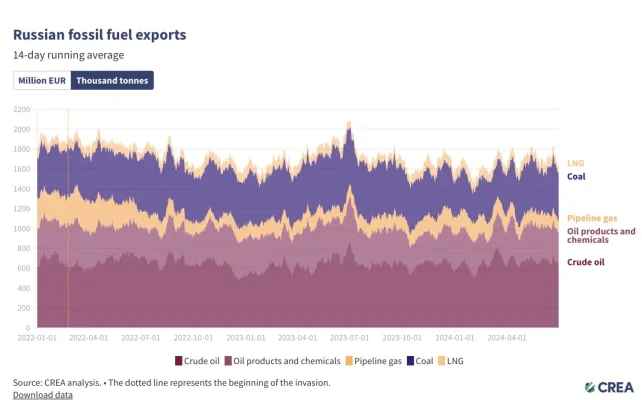Screen dimensions: 642x400
Task: Click Coal legend color swatch
Action: click(x=406, y=360)
